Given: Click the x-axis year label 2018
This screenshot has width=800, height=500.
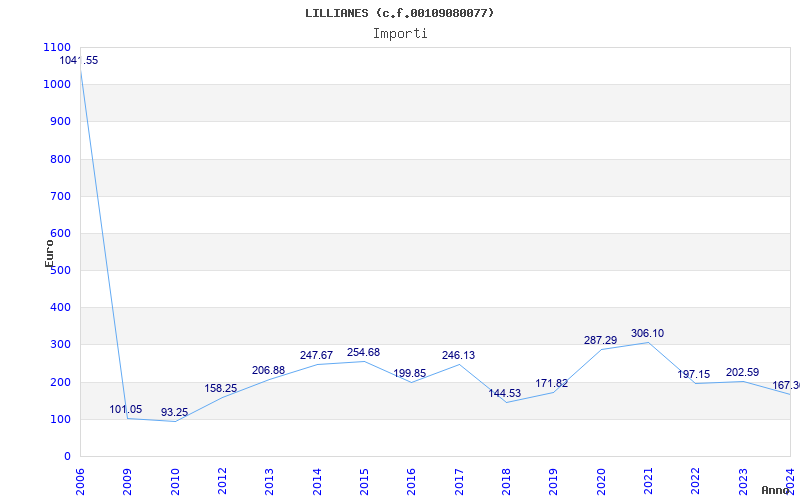Looking at the screenshot, I should 506,482.
